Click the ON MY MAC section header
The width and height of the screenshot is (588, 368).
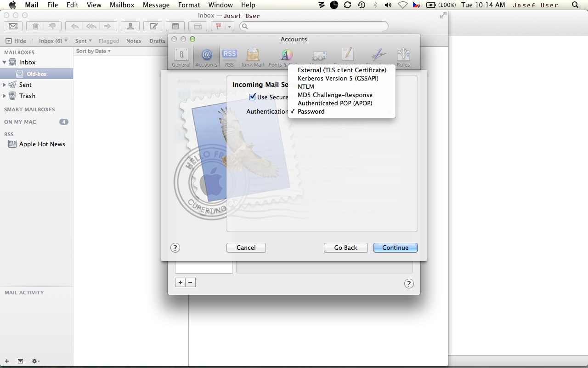point(20,122)
